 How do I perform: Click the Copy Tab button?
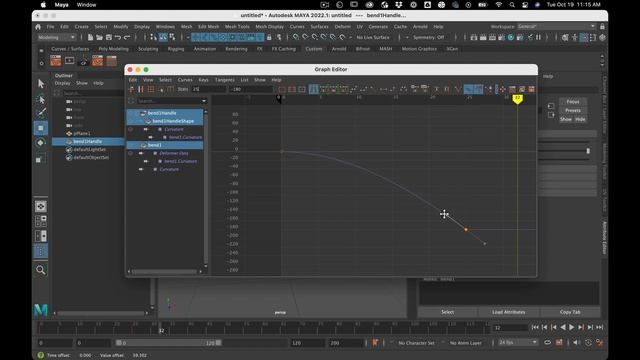(x=570, y=312)
